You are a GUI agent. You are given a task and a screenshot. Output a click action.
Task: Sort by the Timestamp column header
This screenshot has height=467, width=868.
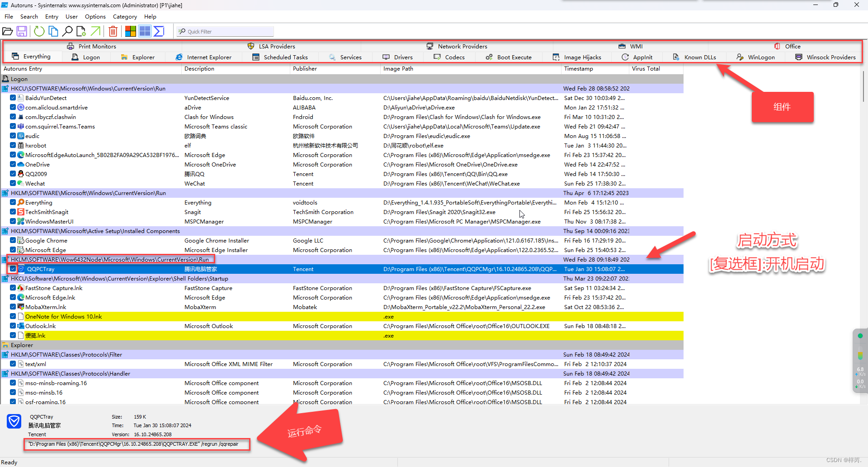[595, 69]
